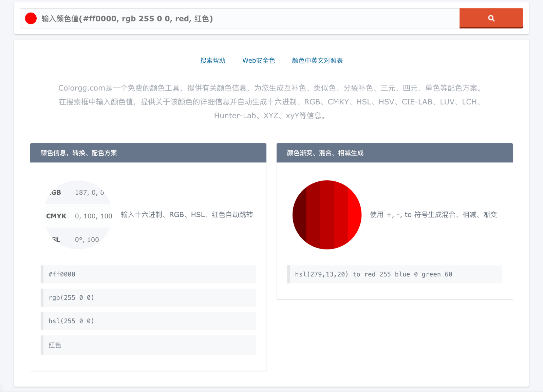The width and height of the screenshot is (543, 392).
Task: Click the 使用 +, -, to 符号 description
Action: [x=433, y=215]
